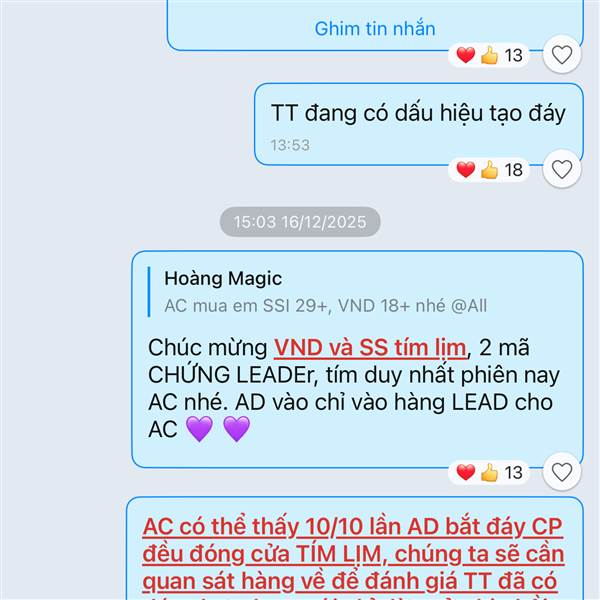
Task: Tap the red message 'AC có thể thấy 10/10 lần'
Action: coord(353,555)
